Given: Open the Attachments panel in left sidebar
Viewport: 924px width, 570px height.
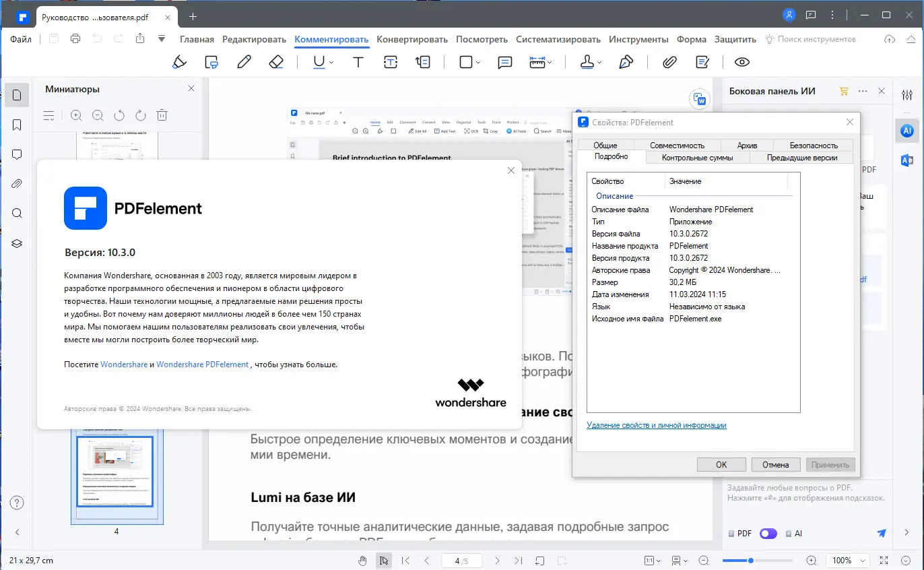Looking at the screenshot, I should (x=18, y=184).
